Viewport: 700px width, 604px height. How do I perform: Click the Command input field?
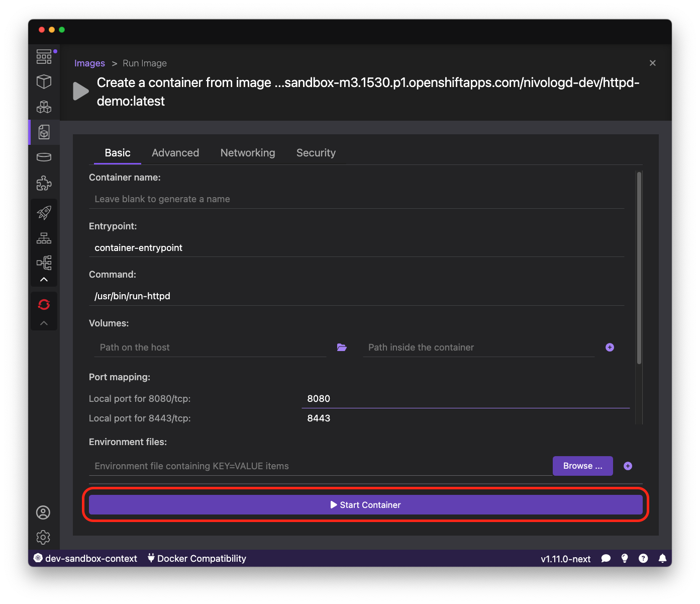pos(356,296)
